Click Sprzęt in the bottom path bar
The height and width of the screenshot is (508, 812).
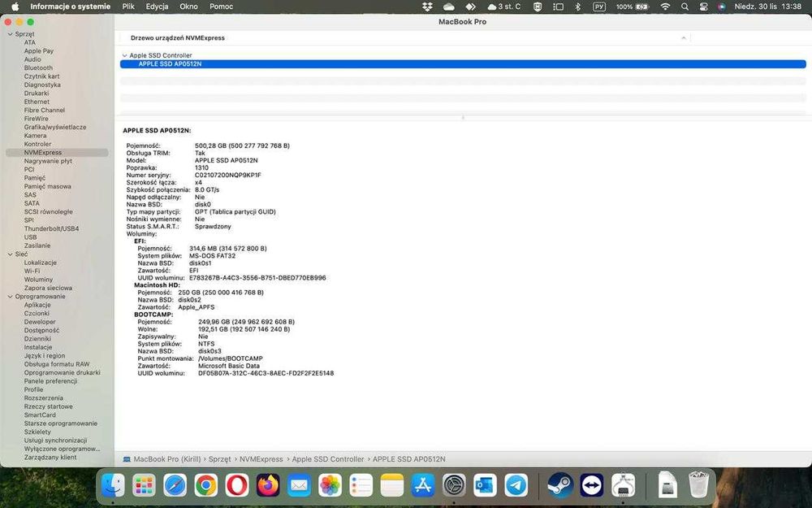tap(219, 459)
